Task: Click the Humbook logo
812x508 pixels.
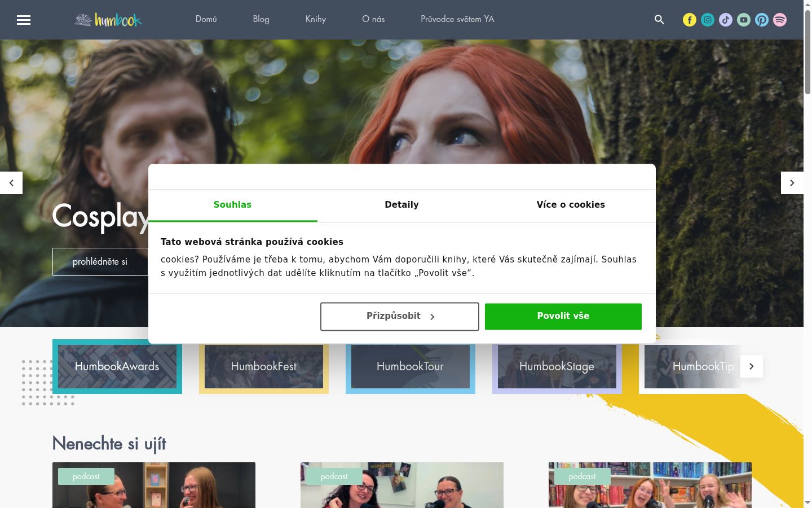Action: coord(108,20)
